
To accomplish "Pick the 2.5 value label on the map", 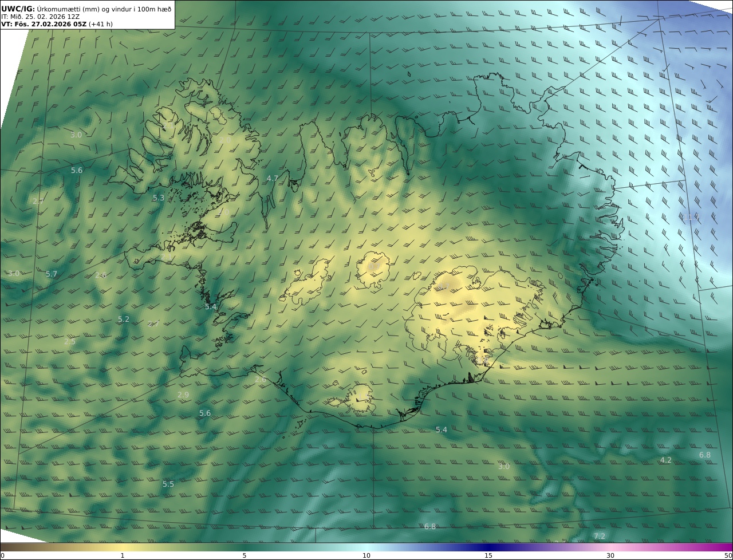I will 70,342.
